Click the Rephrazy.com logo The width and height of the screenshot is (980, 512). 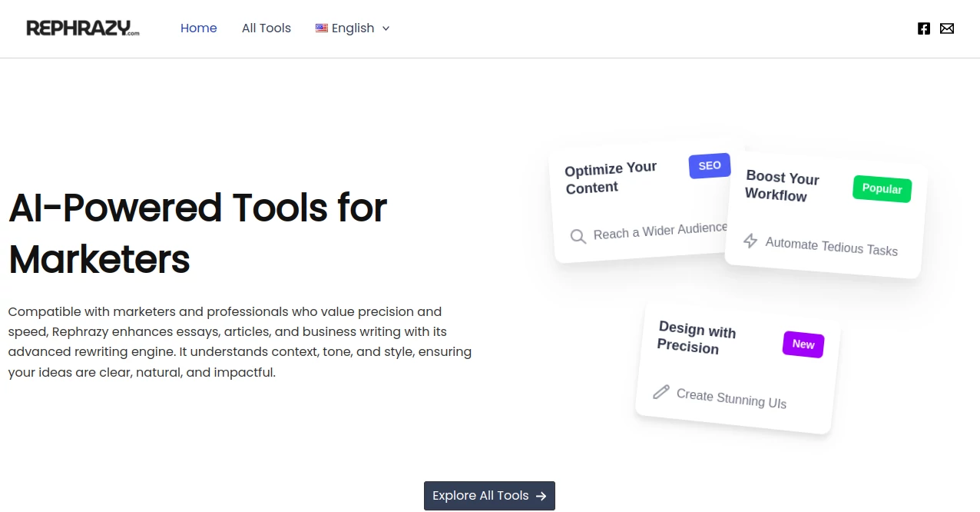82,27
